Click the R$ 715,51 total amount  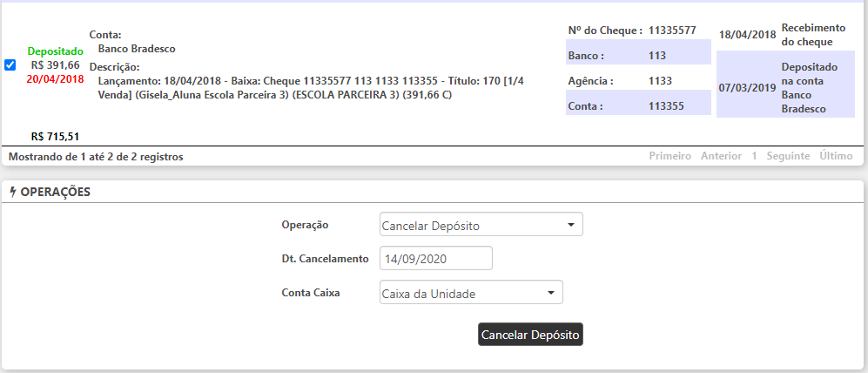click(55, 137)
